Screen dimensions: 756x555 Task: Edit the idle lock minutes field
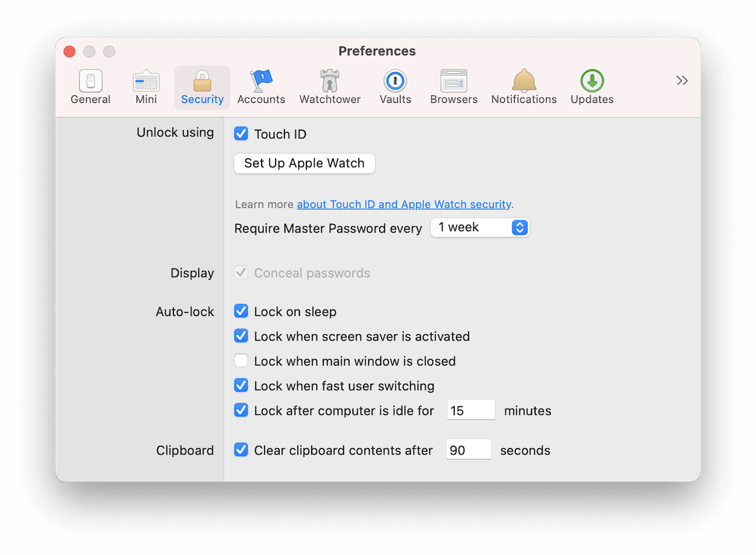pos(470,410)
